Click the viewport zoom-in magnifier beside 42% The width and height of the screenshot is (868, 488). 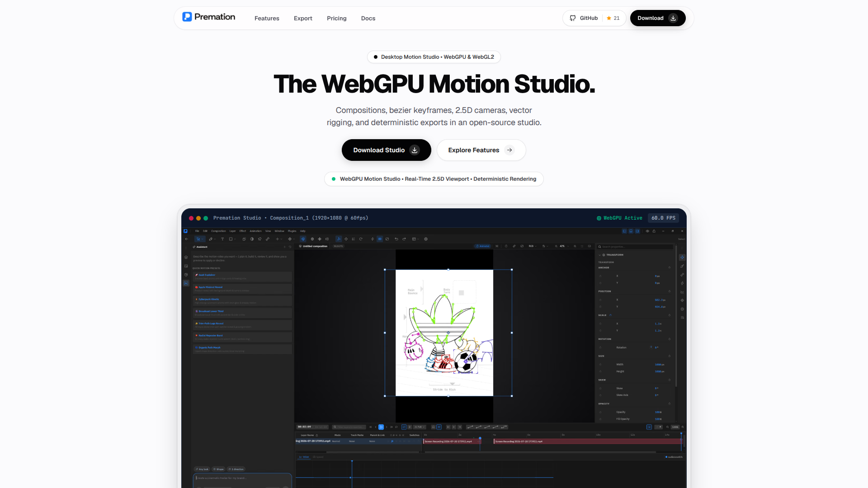(x=575, y=246)
